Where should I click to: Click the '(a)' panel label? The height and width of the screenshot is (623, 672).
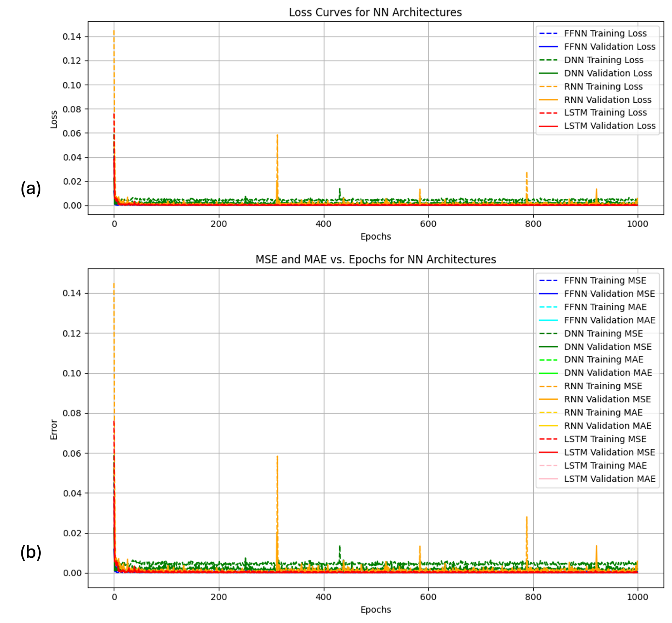click(31, 189)
